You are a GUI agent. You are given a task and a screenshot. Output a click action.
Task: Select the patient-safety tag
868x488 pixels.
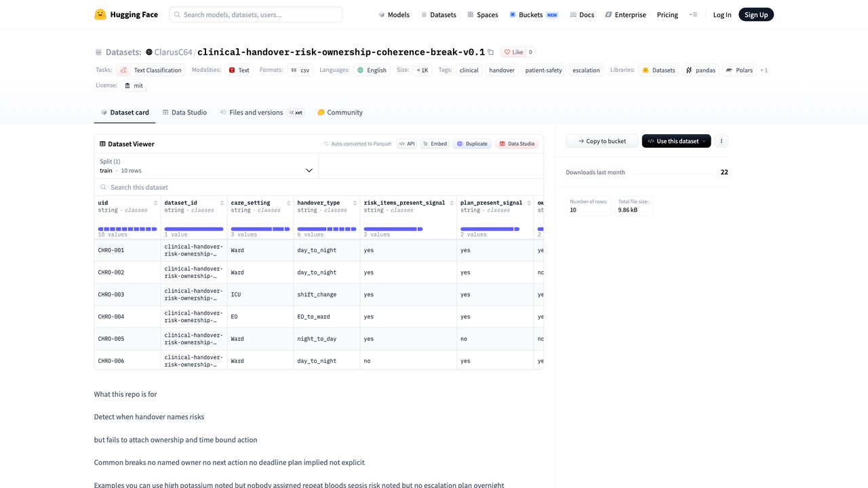click(x=543, y=70)
